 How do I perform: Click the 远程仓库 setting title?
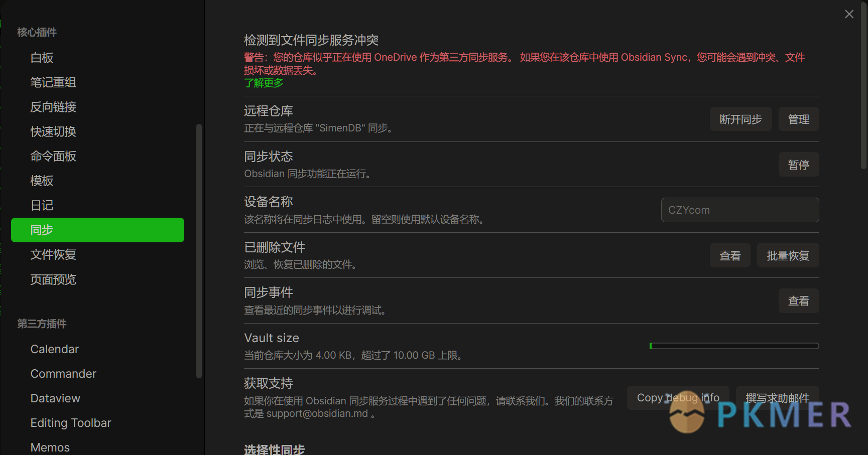(269, 111)
